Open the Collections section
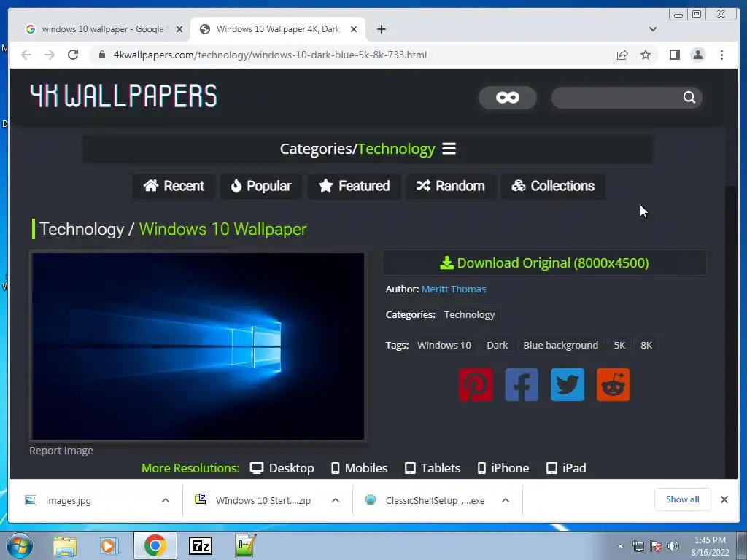This screenshot has width=747, height=560. pos(553,186)
